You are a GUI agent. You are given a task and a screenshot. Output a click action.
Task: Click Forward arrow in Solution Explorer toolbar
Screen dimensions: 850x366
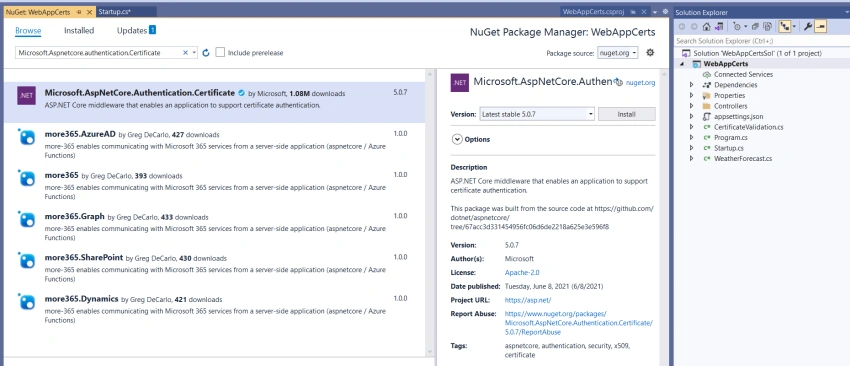click(693, 26)
